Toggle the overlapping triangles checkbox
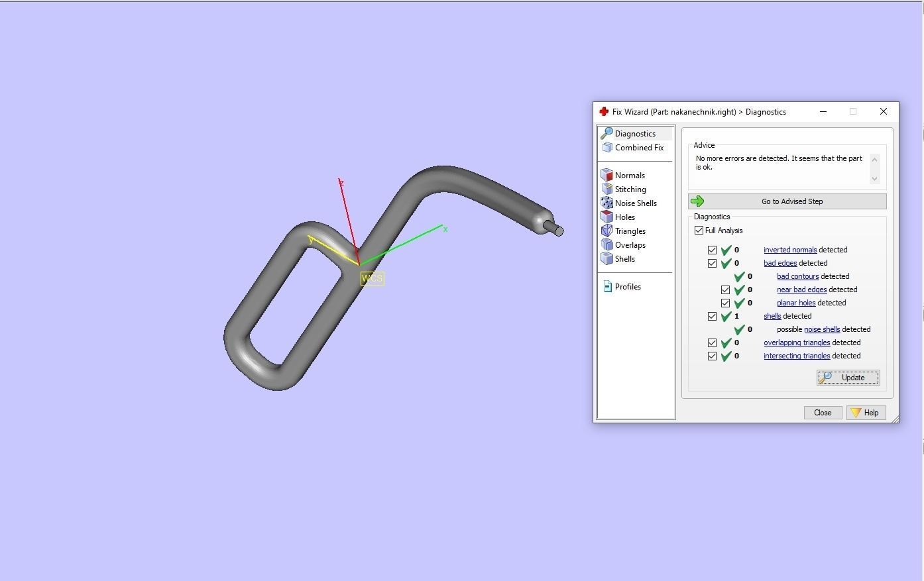 712,343
